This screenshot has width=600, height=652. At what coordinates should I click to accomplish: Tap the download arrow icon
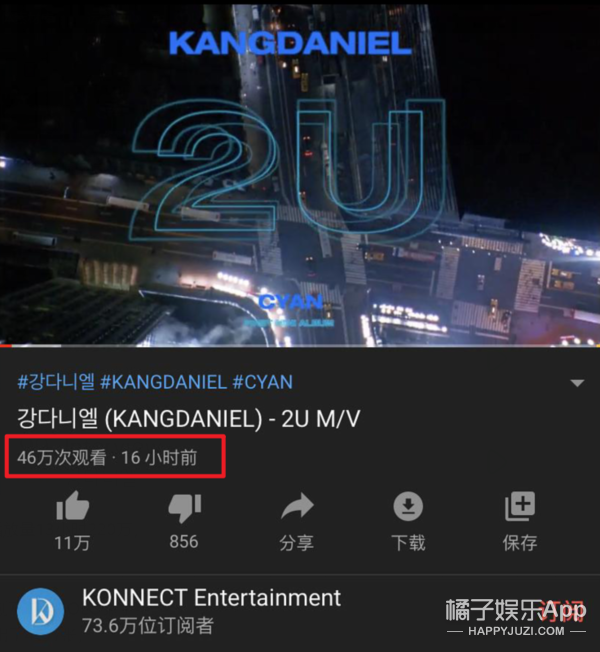tap(408, 506)
